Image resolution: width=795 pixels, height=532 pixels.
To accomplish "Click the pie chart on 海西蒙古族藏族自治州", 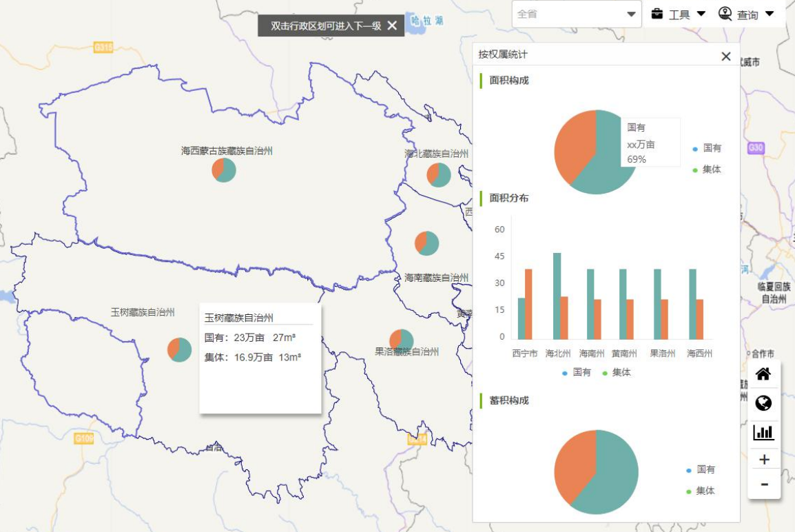I will tap(224, 170).
